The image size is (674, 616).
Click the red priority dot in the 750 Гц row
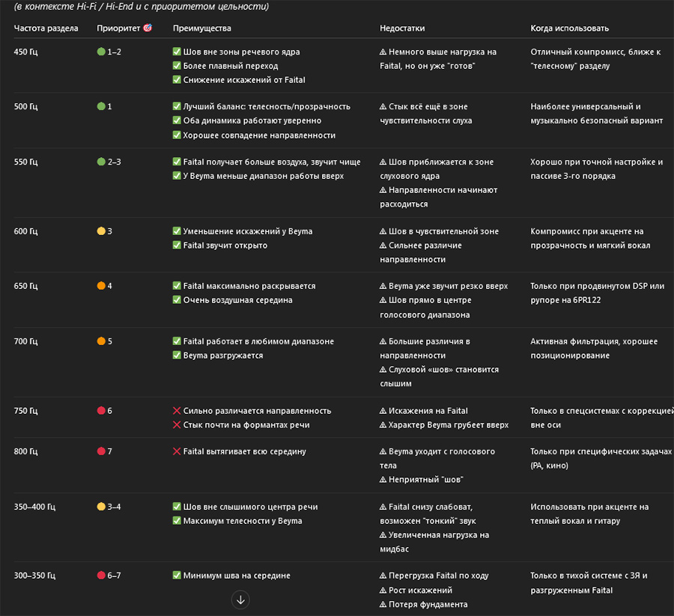click(101, 411)
